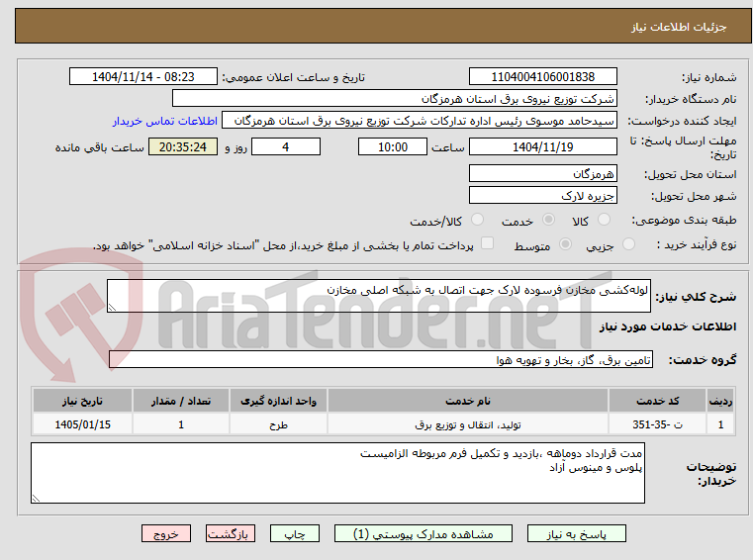
Task: Click the remaining days field showing 4
Action: 286,146
